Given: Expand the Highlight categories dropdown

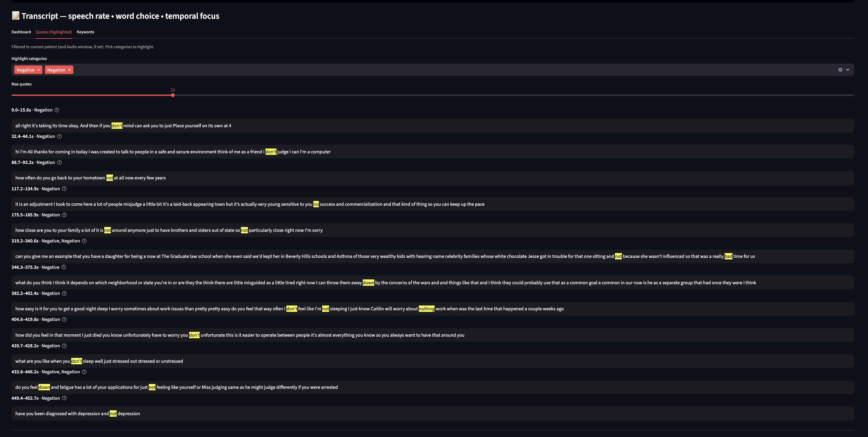Looking at the screenshot, I should click(847, 70).
